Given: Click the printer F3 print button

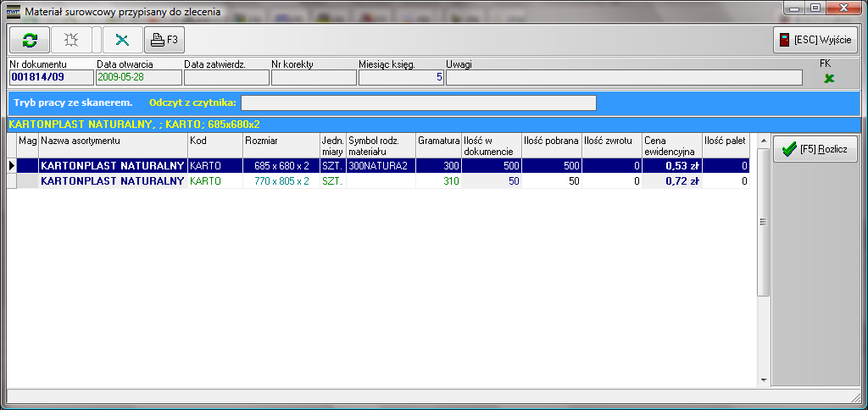Looking at the screenshot, I should click(x=164, y=40).
